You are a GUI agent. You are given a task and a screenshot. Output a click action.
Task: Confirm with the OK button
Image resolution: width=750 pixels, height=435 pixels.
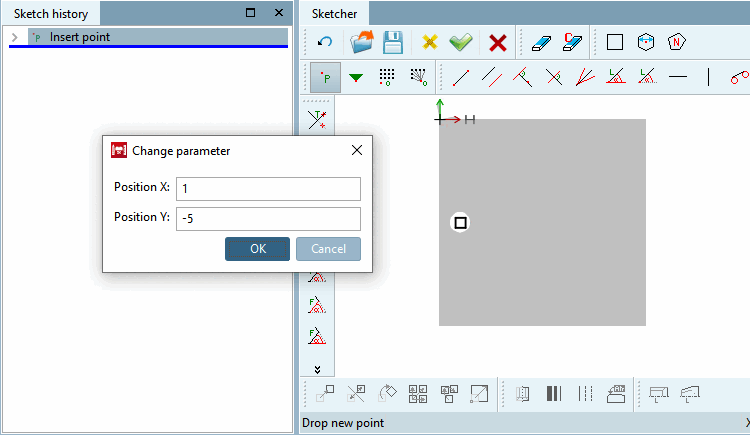[257, 249]
